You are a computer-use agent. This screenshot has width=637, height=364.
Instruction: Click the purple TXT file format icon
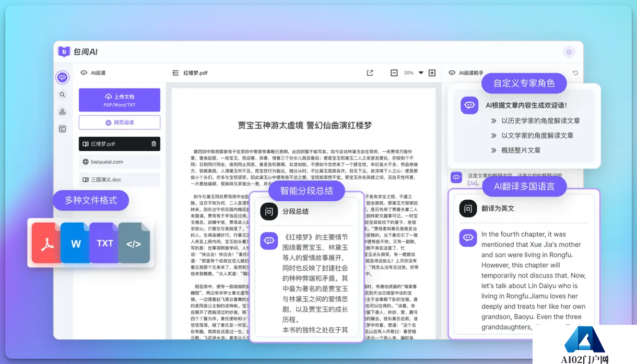(x=104, y=243)
